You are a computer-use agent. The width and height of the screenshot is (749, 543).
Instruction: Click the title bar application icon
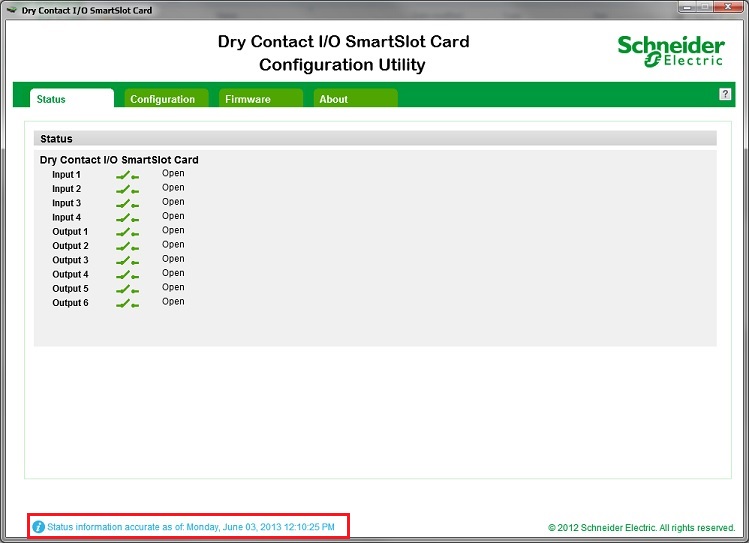(x=11, y=10)
